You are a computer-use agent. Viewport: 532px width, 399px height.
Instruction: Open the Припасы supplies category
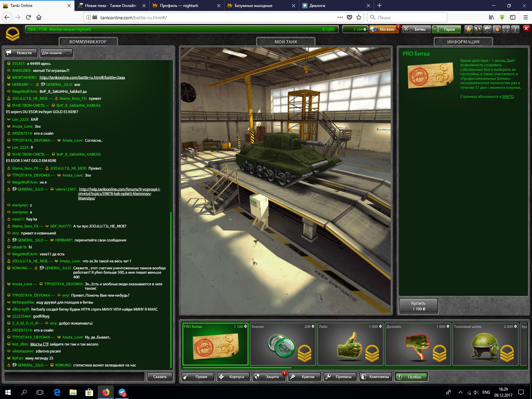(x=340, y=377)
